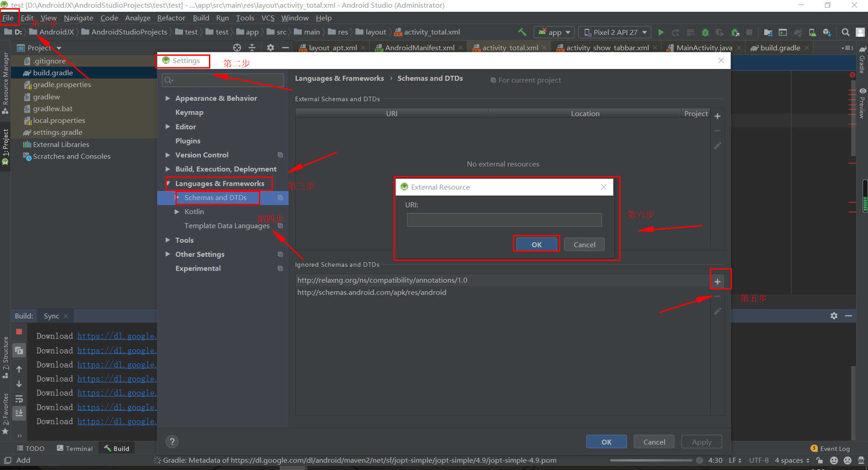Expand Appearance & Behavior settings

pyautogui.click(x=168, y=98)
